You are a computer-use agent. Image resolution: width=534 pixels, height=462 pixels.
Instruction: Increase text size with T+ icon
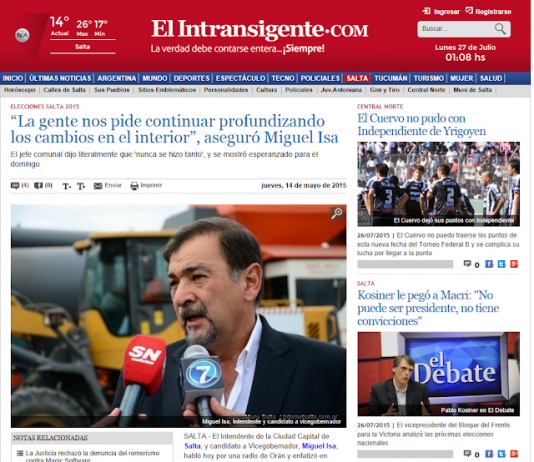[x=81, y=186]
